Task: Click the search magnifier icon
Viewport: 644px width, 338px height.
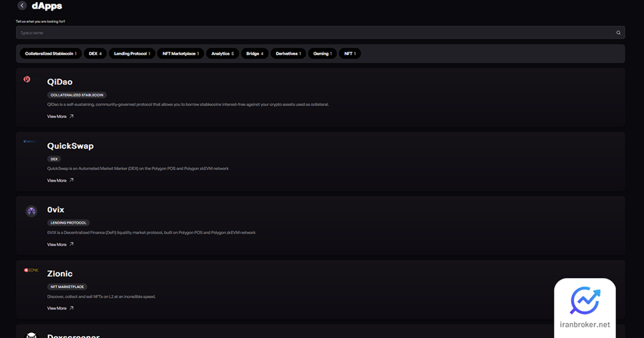Action: [618, 33]
